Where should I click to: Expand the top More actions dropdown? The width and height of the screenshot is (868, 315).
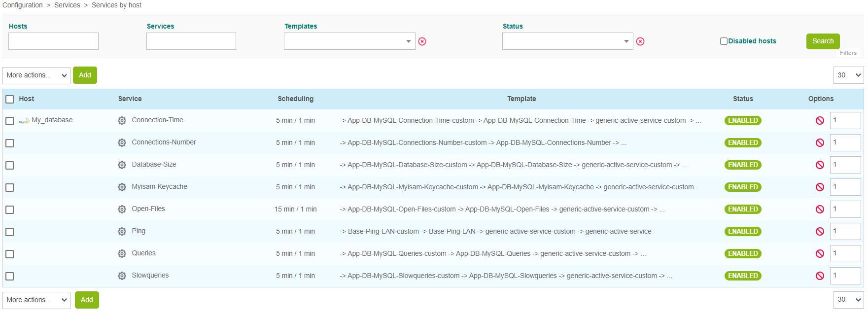[36, 75]
